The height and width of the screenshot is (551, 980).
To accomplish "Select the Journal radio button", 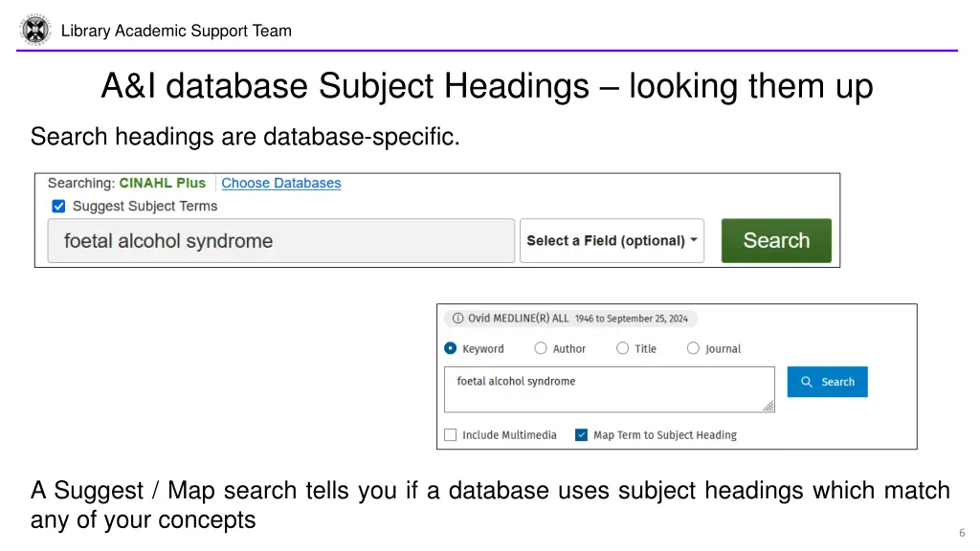I will (693, 348).
